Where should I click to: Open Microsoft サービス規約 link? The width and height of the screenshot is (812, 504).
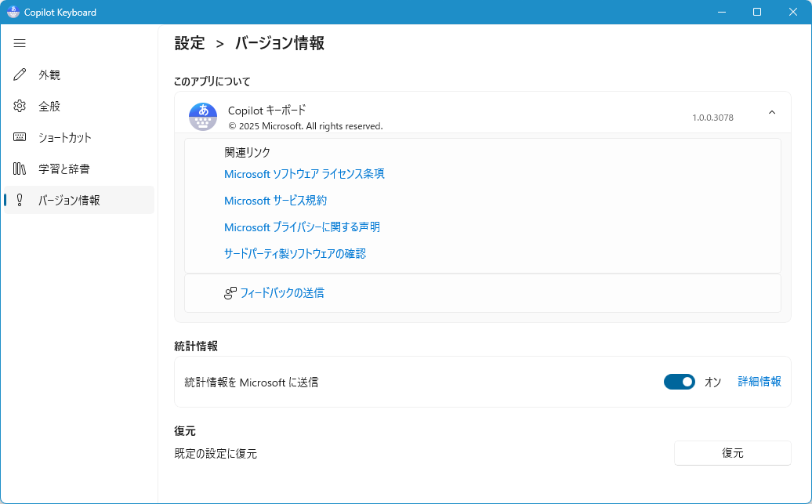(x=275, y=201)
